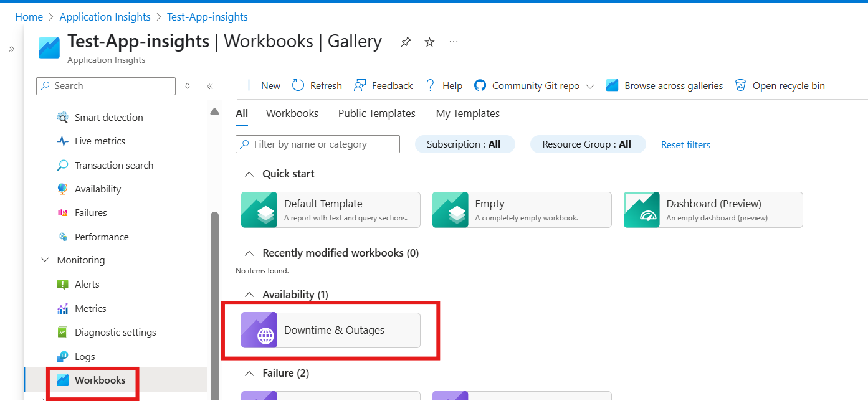Open Live metrics pulse icon
Screen dimensions: 868x401
pos(62,141)
